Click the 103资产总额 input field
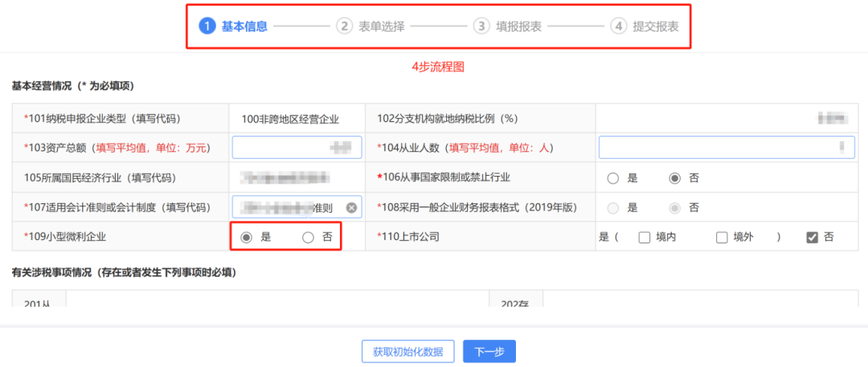The image size is (868, 367). (x=297, y=148)
